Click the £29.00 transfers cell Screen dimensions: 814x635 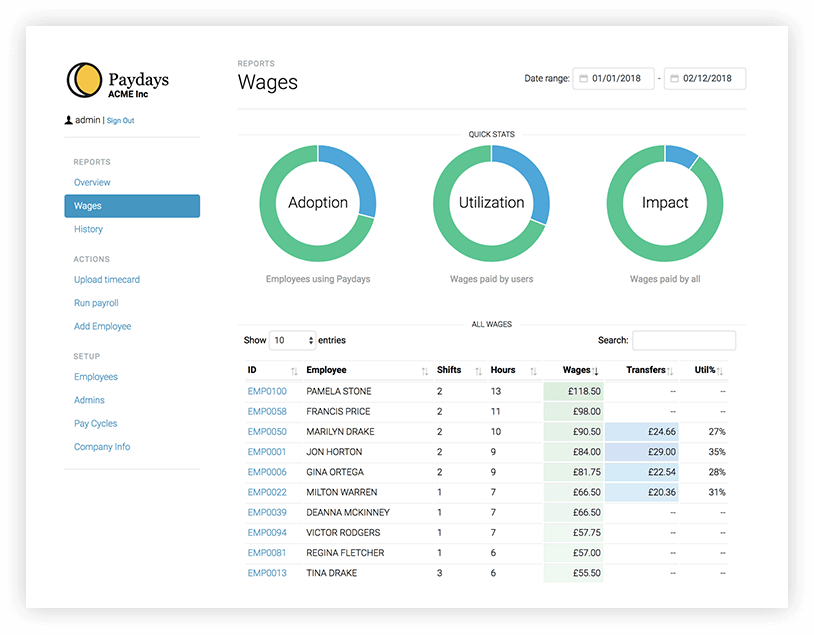[642, 452]
